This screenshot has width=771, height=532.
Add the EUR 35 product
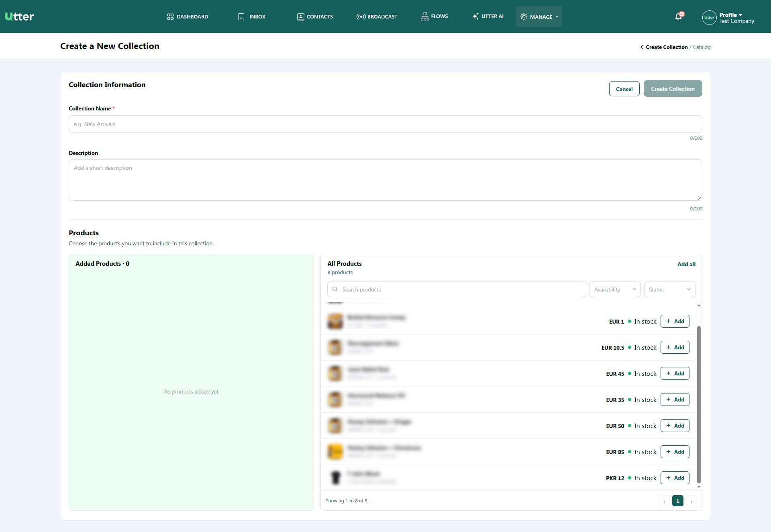[675, 400]
